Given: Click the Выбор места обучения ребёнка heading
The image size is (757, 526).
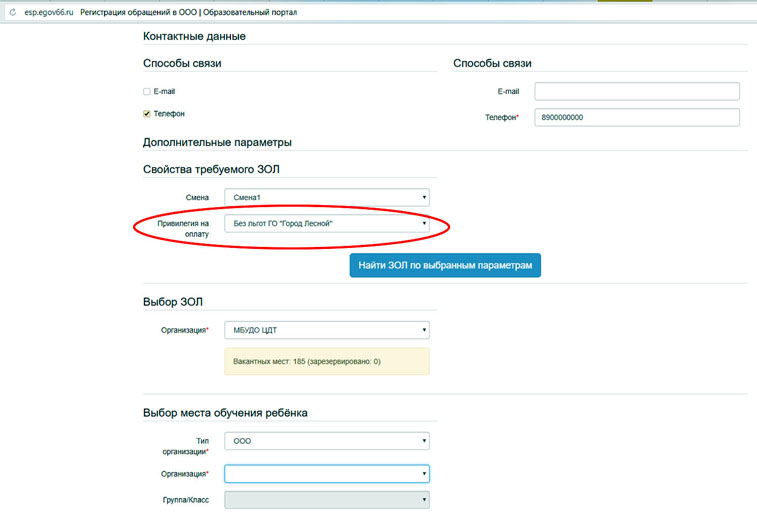Looking at the screenshot, I should [x=225, y=413].
